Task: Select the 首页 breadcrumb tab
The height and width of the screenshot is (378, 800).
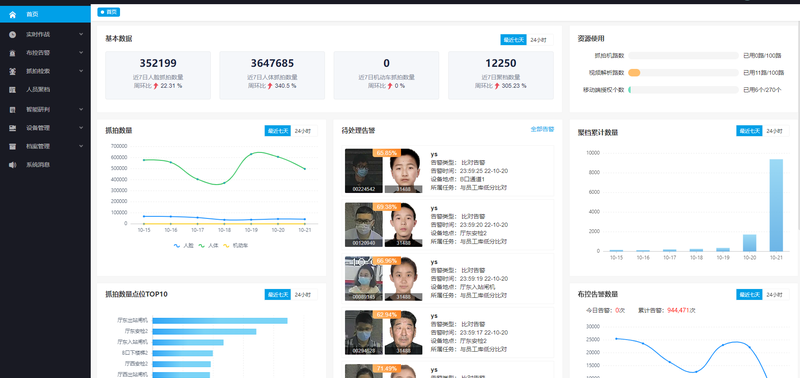Action: 109,12
